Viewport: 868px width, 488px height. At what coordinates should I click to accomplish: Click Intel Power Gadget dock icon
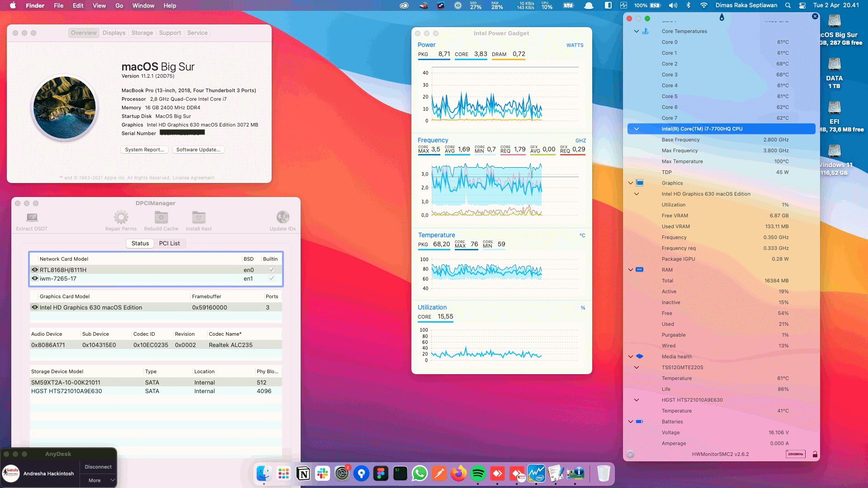point(536,474)
